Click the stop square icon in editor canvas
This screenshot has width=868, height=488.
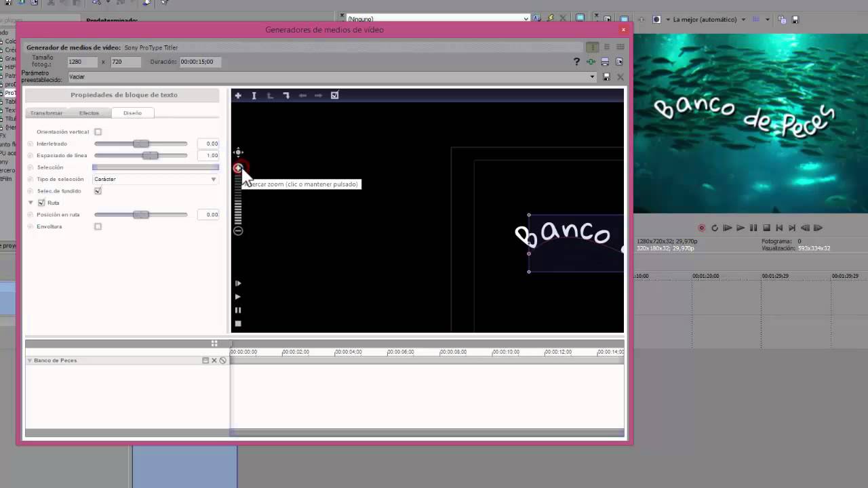coord(238,324)
